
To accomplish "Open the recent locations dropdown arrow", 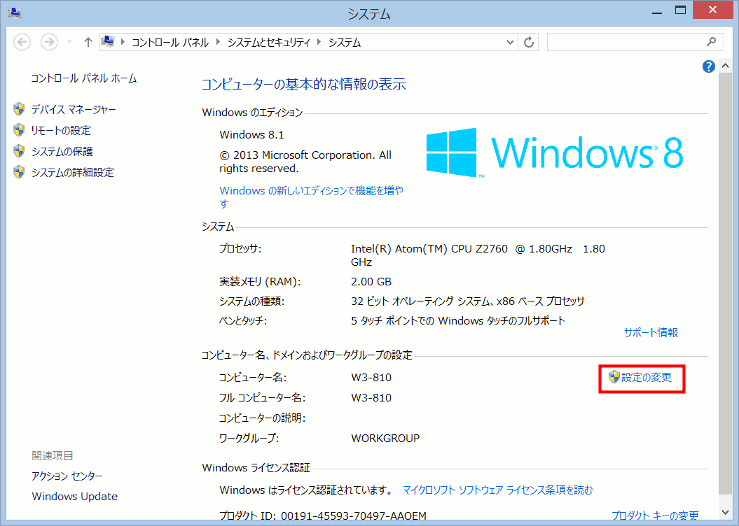I will [x=69, y=43].
